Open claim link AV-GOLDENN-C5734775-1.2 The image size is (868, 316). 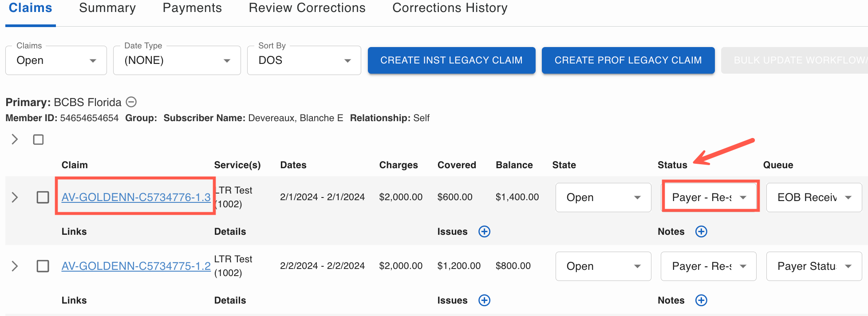(136, 266)
